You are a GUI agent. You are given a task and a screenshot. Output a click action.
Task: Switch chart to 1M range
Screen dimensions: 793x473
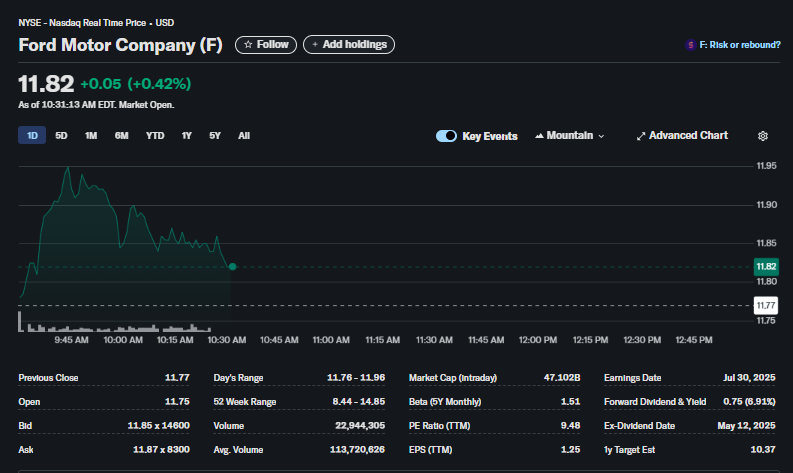click(91, 136)
